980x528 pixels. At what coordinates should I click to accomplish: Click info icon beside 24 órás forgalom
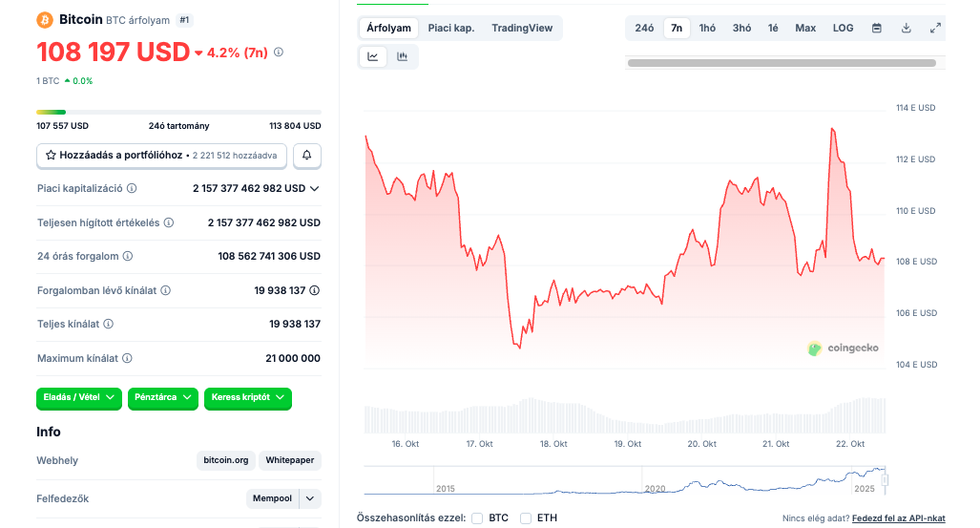tap(128, 257)
